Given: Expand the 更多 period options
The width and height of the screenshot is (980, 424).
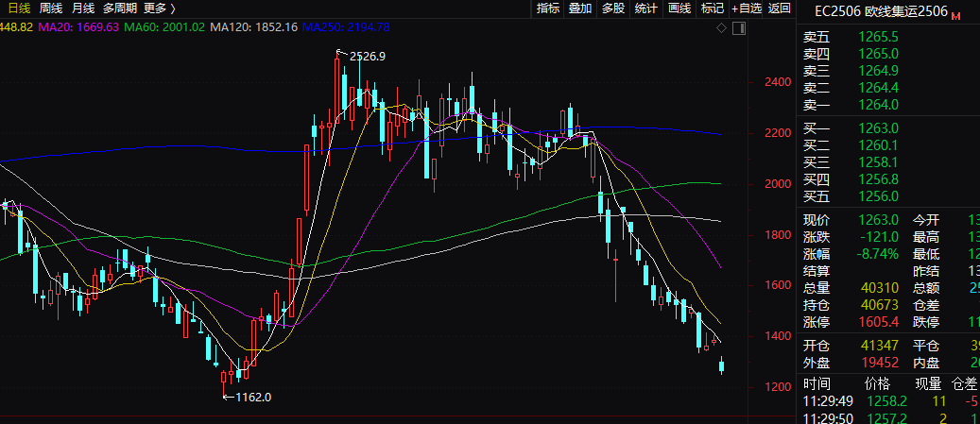Looking at the screenshot, I should pyautogui.click(x=159, y=8).
